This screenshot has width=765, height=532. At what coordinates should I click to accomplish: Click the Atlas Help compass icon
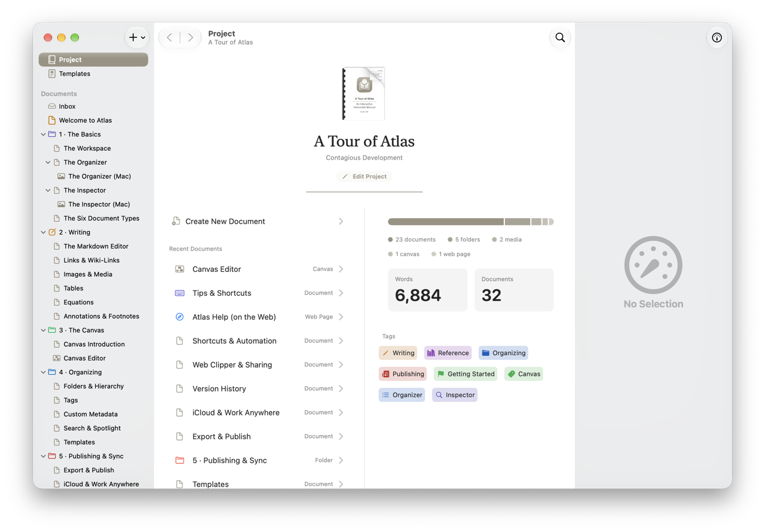[x=179, y=317]
